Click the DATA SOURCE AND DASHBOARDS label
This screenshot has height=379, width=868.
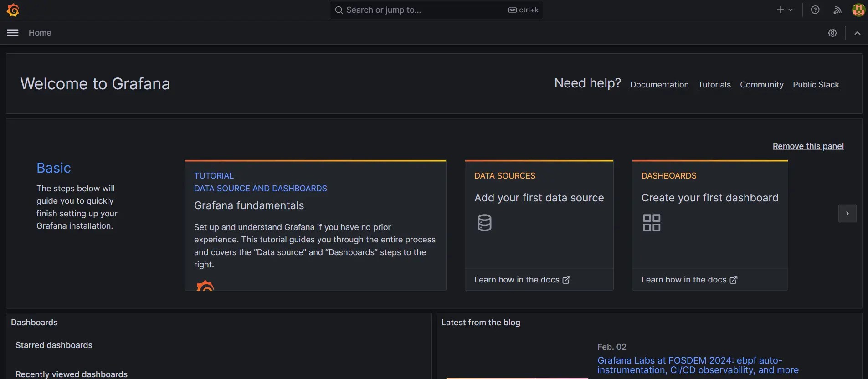pos(261,189)
